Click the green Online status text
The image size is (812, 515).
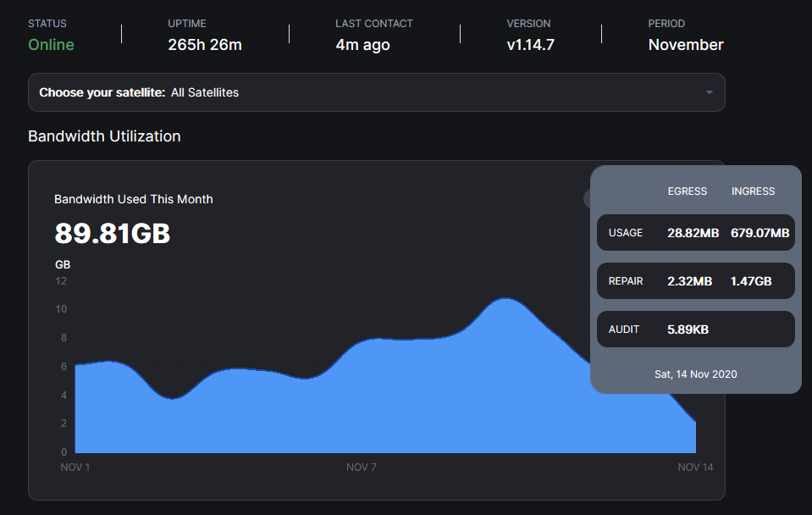[51, 45]
